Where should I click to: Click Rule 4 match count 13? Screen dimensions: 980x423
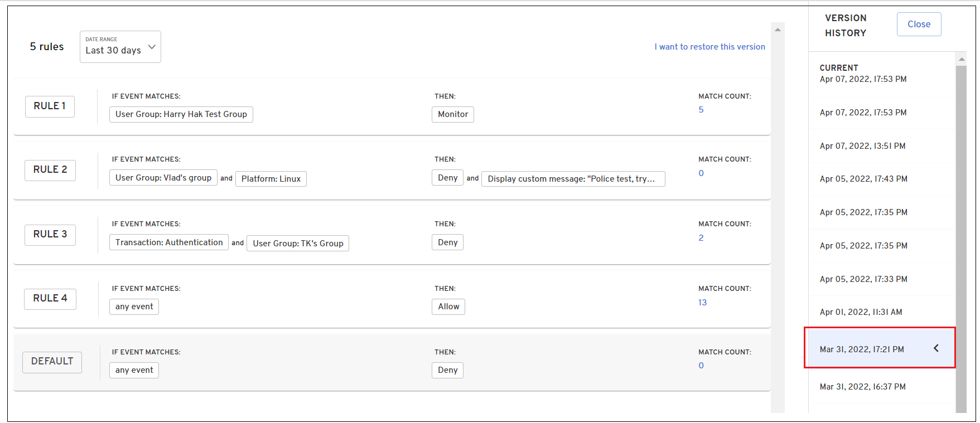702,303
